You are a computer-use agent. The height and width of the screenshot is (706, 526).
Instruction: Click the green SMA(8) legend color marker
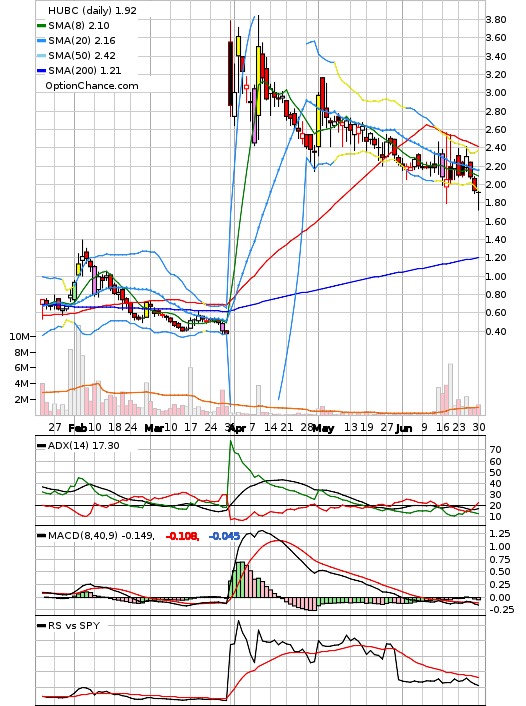(41, 26)
